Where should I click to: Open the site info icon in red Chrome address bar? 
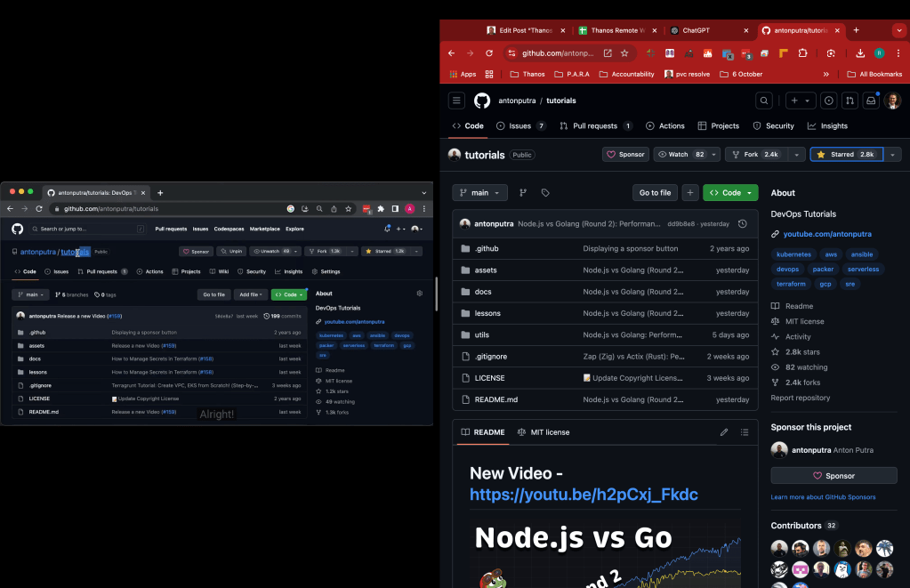click(x=511, y=52)
